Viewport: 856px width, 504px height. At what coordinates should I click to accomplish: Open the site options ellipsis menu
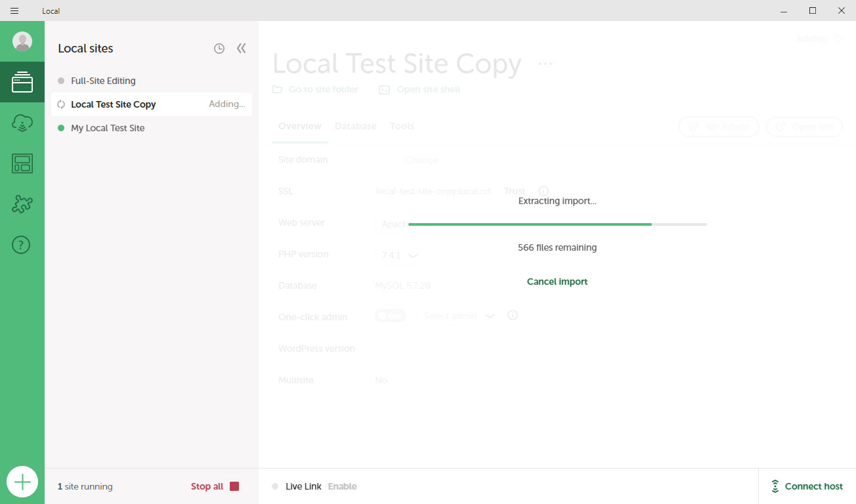click(546, 64)
